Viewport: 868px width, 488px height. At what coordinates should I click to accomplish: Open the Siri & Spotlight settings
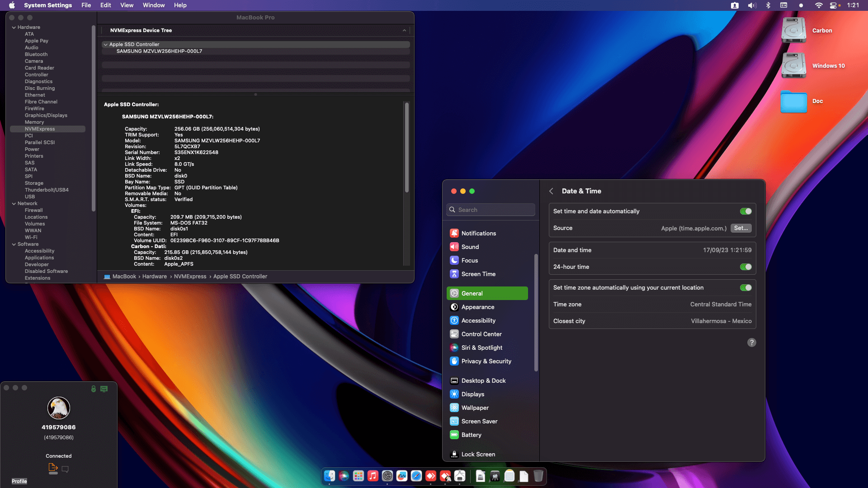[x=481, y=347]
